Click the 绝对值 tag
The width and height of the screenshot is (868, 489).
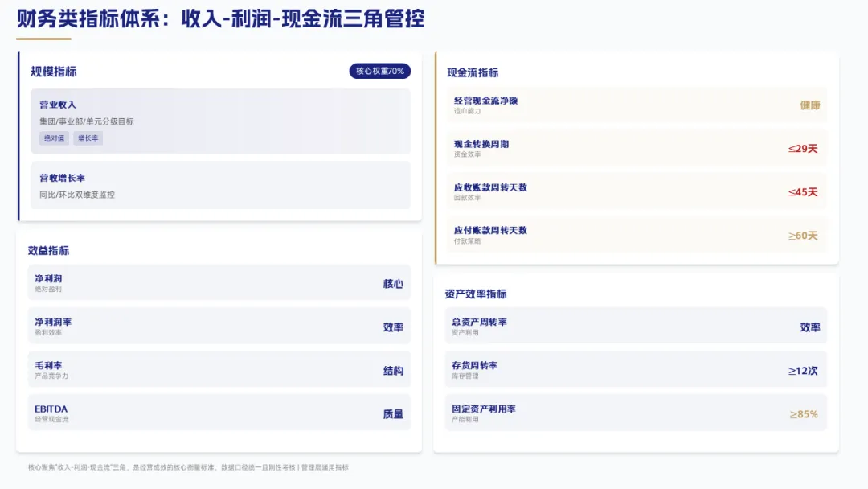pos(55,138)
